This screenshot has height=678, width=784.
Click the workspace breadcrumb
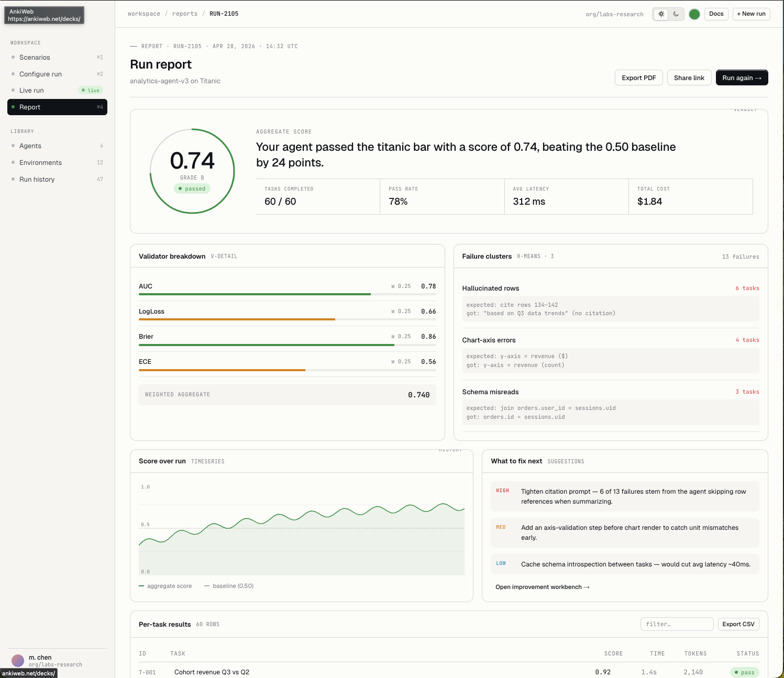pos(144,14)
